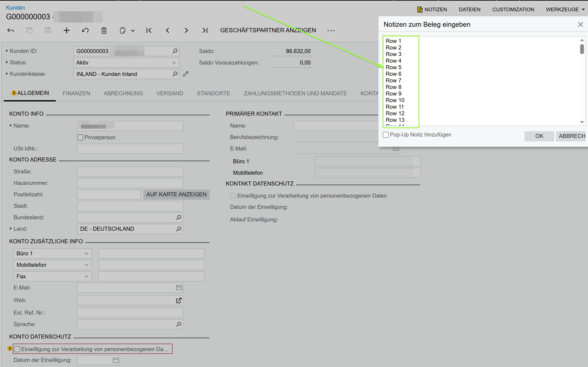This screenshot has height=367, width=588.
Task: Check the Privatperson checkbox
Action: [80, 137]
